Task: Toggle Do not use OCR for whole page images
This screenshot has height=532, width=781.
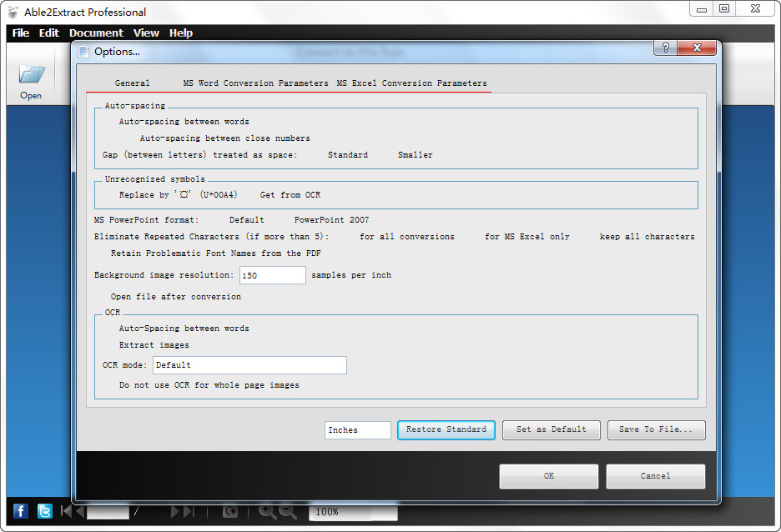Action: 209,385
